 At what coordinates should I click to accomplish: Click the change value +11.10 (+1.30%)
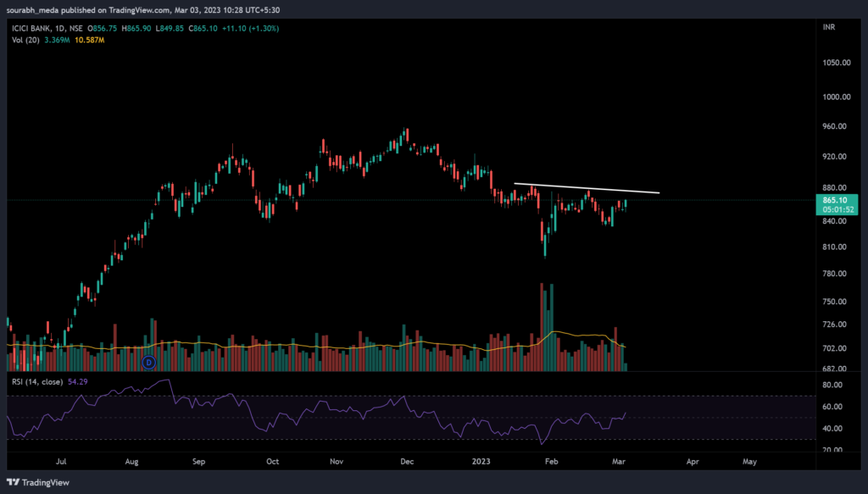pos(250,28)
